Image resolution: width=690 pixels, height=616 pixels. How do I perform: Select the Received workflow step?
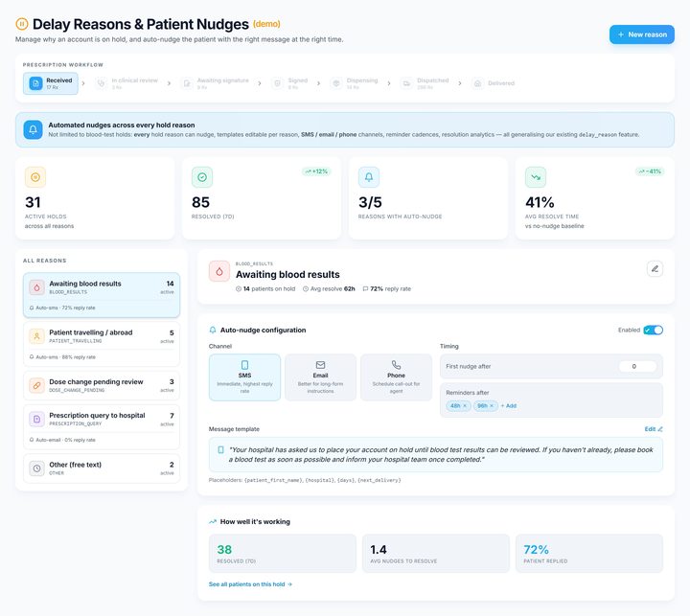[51, 83]
